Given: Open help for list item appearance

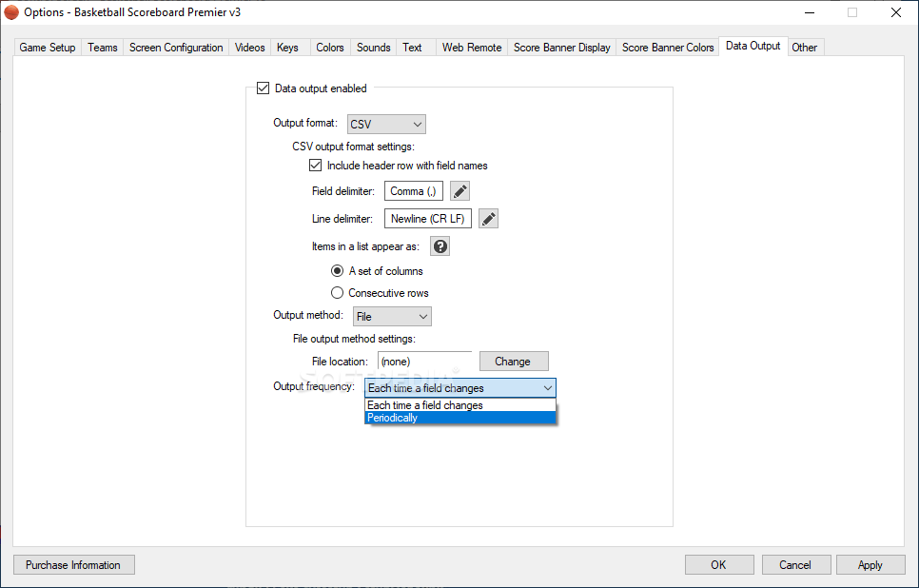Looking at the screenshot, I should 440,246.
